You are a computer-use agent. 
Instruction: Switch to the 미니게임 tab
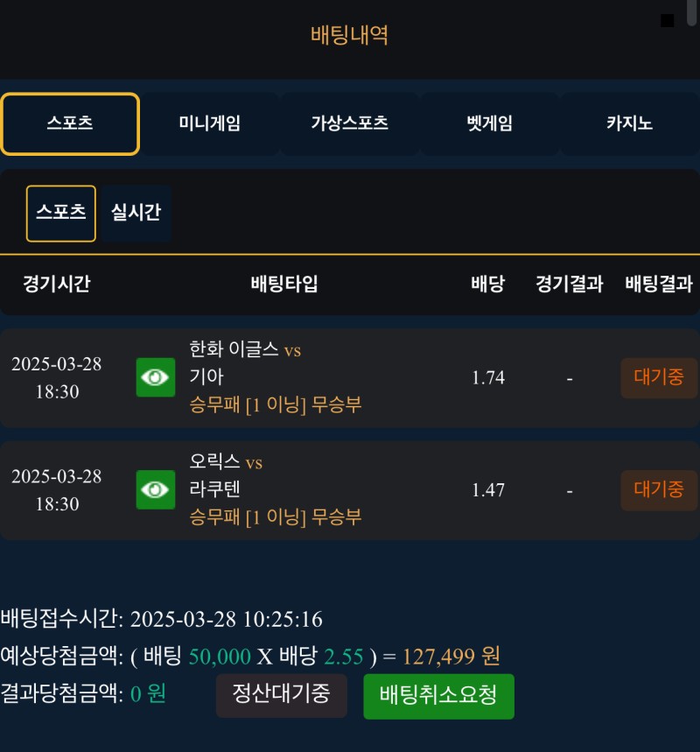[x=209, y=123]
